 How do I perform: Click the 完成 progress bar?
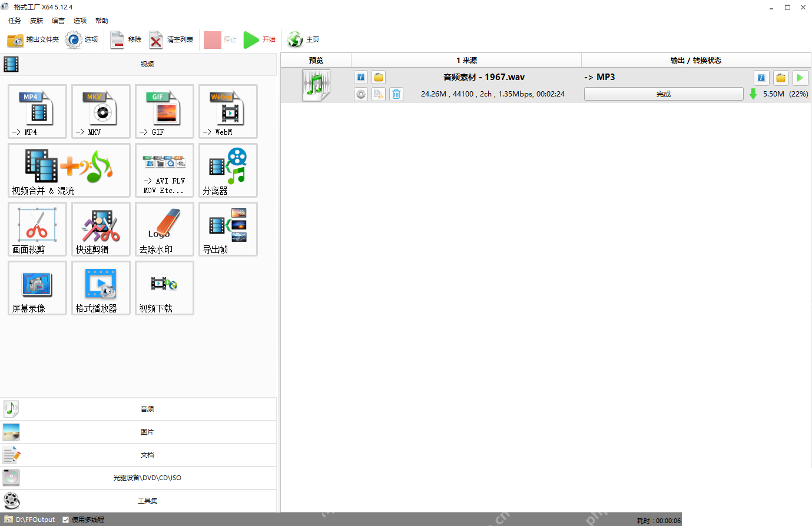664,94
